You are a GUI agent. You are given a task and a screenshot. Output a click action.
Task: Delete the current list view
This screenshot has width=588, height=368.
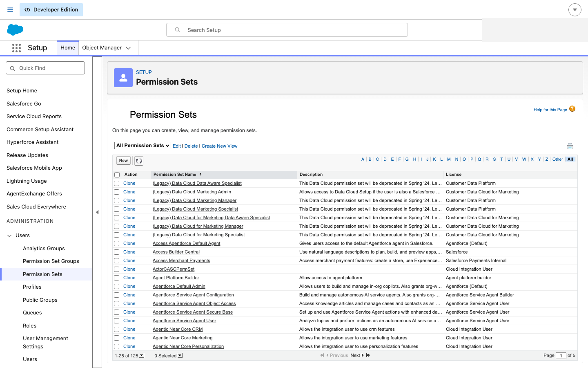tap(191, 146)
